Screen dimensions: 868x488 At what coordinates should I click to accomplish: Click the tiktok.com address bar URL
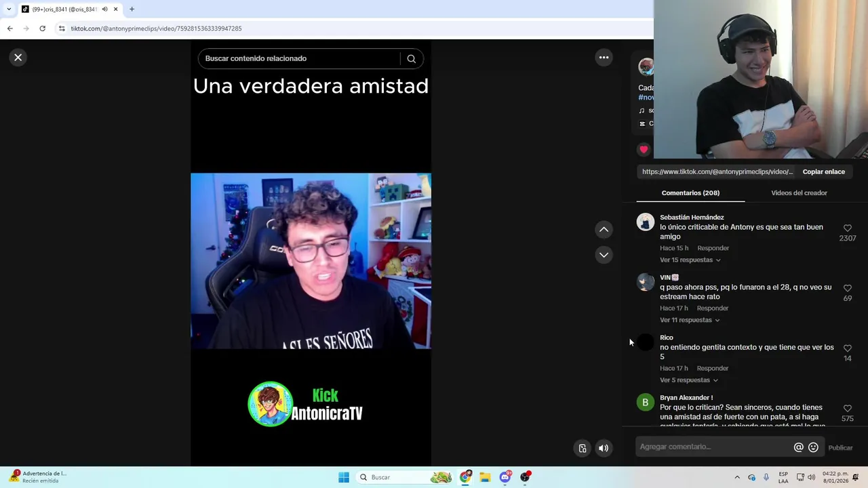156,28
